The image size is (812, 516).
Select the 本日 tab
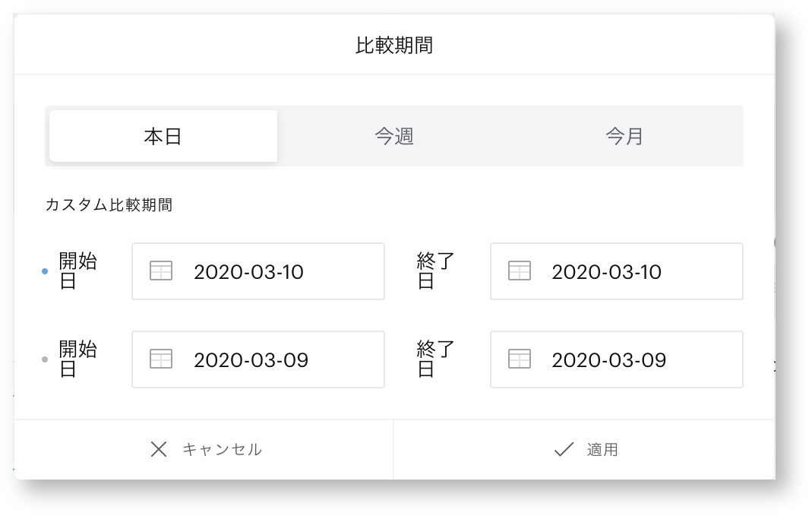point(163,136)
